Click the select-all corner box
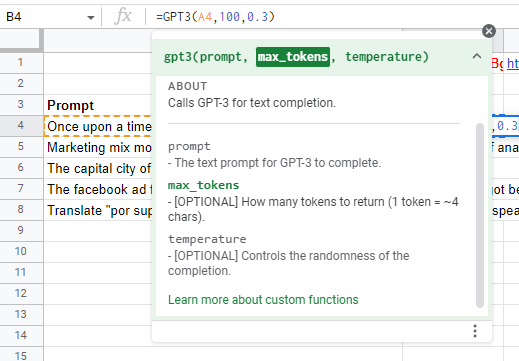The width and height of the screenshot is (519, 361). (21, 40)
